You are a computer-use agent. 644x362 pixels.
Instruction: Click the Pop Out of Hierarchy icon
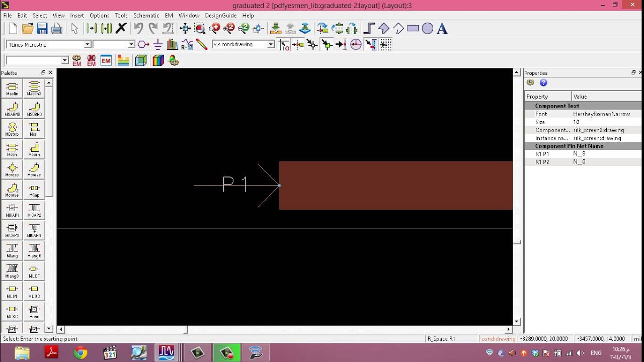(290, 29)
